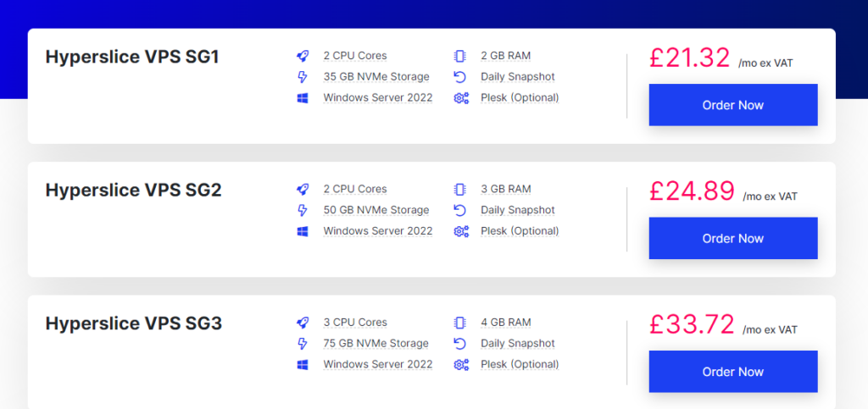This screenshot has width=868, height=409.
Task: Click the RAM chip icon in the SG3 plan
Action: 460,323
